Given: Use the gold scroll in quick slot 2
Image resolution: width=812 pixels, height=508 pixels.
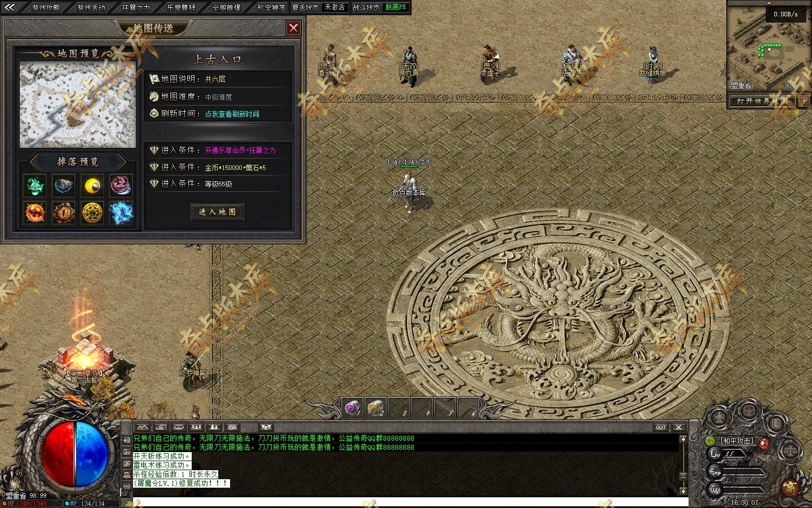Looking at the screenshot, I should (x=376, y=408).
